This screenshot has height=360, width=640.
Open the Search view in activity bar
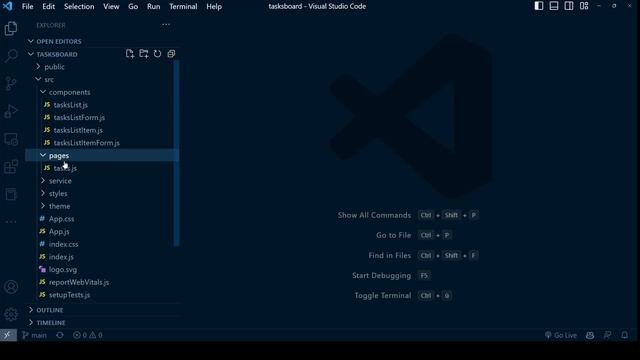(x=11, y=56)
